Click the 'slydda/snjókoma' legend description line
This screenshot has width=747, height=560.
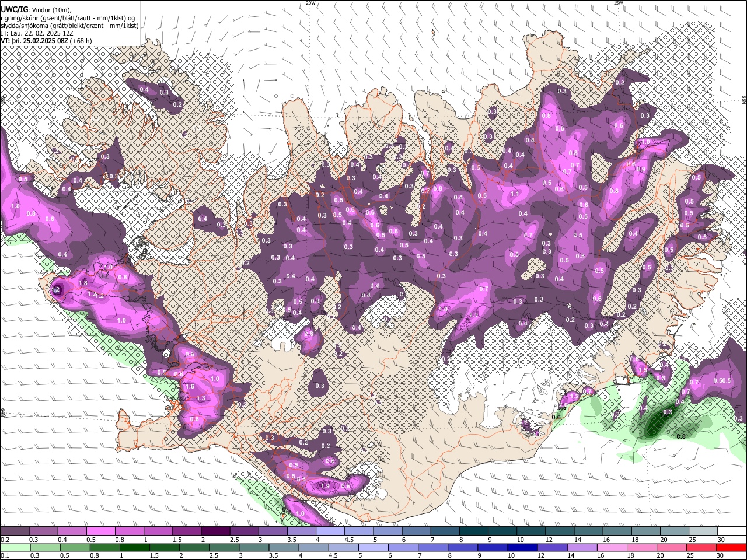(69, 26)
